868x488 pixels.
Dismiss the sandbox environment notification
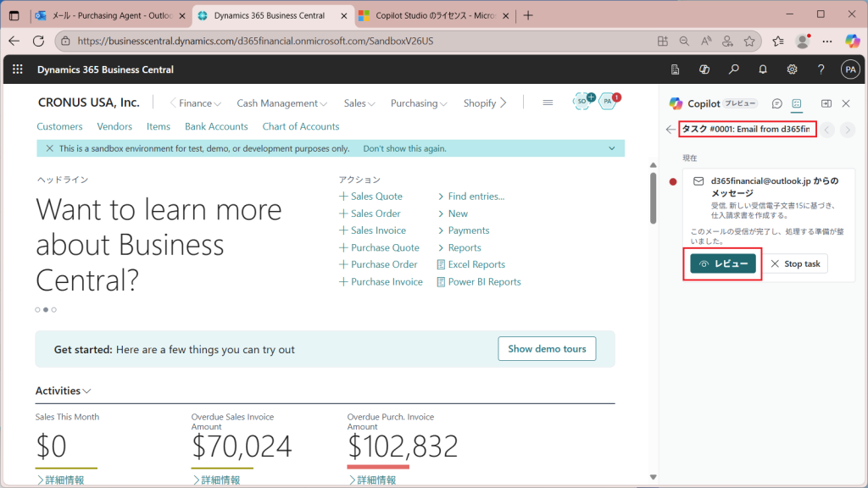pos(49,148)
